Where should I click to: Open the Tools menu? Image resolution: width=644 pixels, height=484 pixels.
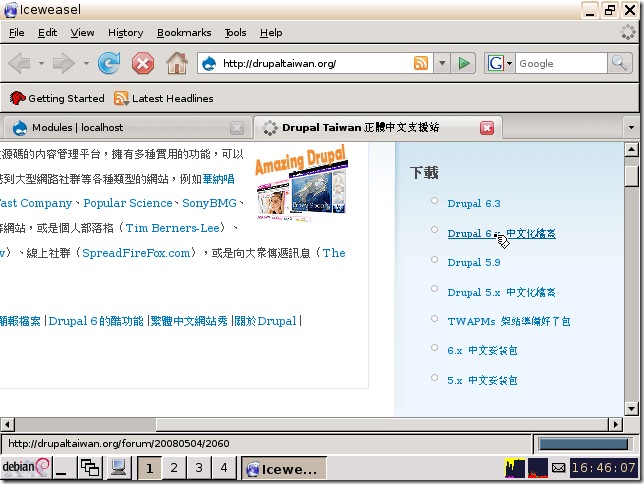coord(235,32)
